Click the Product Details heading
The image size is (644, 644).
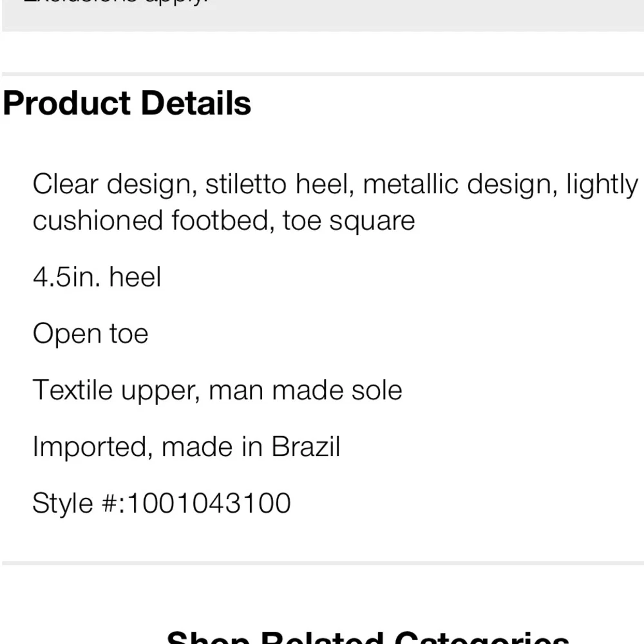tap(127, 103)
